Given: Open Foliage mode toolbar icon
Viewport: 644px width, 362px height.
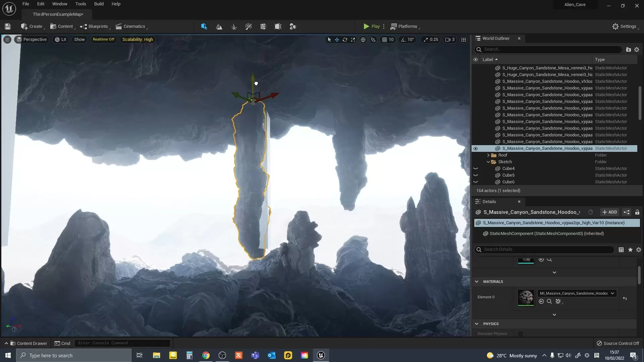Looking at the screenshot, I should (x=234, y=26).
